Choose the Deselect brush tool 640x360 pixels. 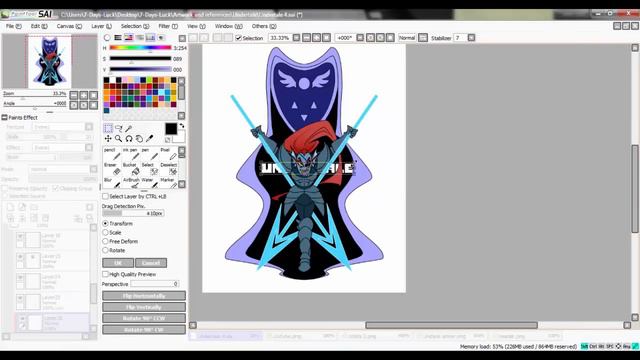point(168,169)
